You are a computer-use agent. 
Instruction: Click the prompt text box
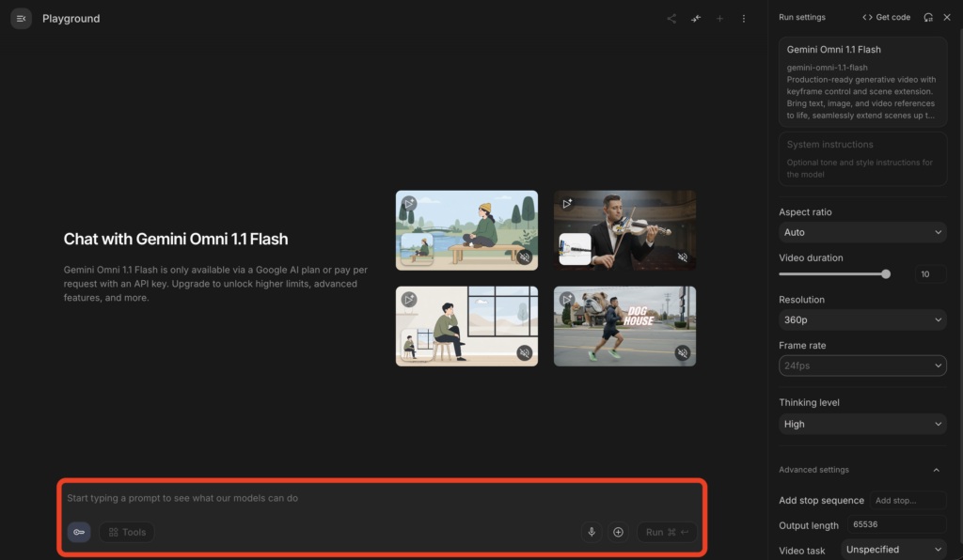coord(381,498)
